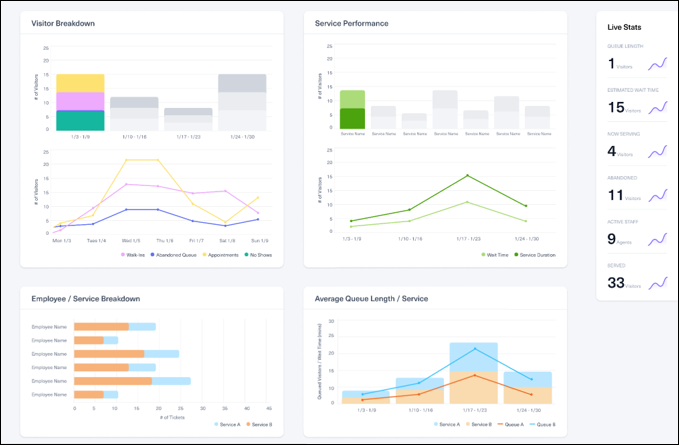Click the Served value 33
The height and width of the screenshot is (445, 679).
tap(616, 283)
